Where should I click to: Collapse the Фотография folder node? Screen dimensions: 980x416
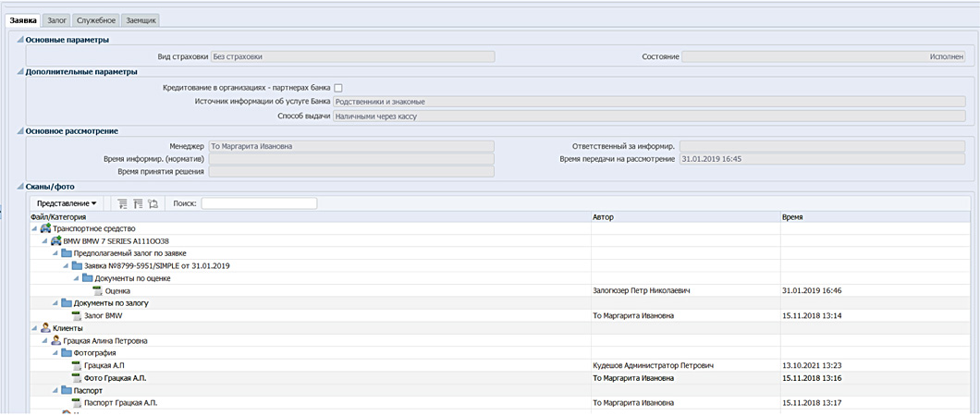[x=55, y=353]
